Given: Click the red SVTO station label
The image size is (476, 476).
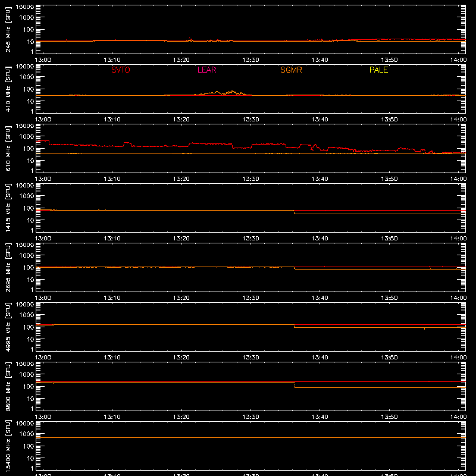Looking at the screenshot, I should (x=121, y=70).
